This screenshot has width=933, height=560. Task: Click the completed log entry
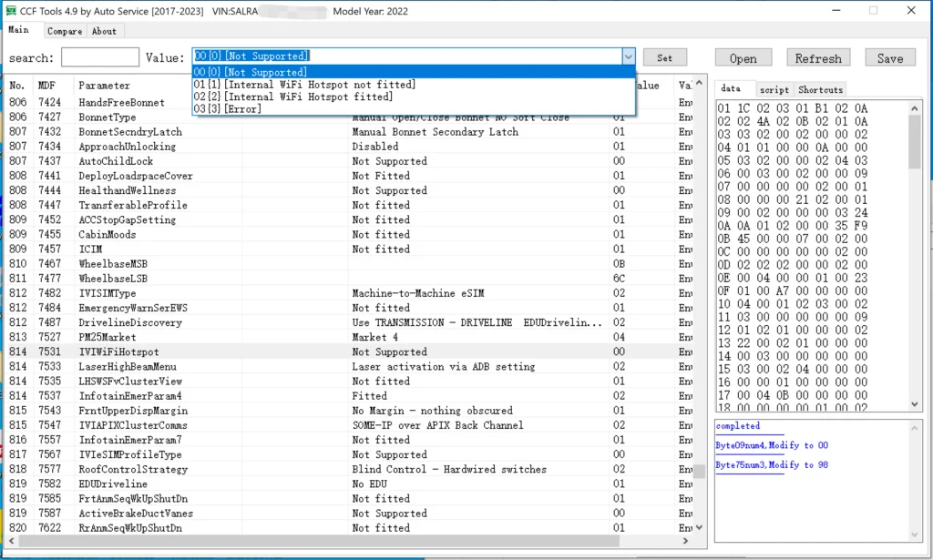coord(738,426)
